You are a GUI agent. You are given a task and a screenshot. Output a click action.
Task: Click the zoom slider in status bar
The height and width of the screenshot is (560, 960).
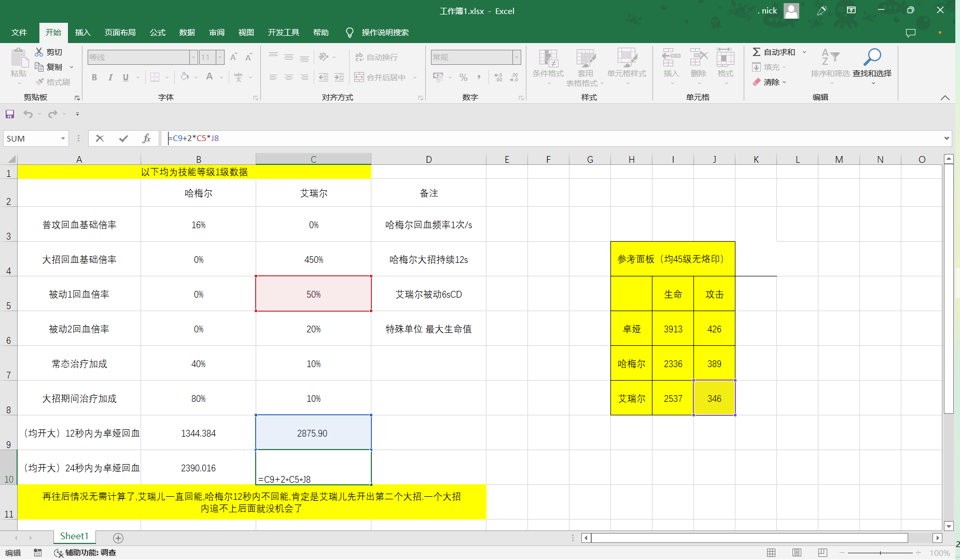(x=880, y=553)
